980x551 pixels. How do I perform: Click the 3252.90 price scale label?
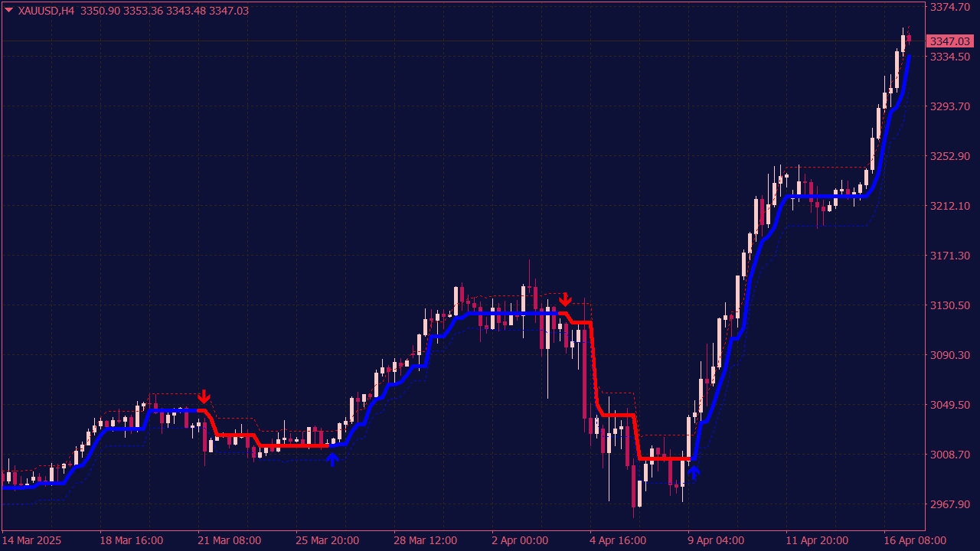(x=950, y=156)
